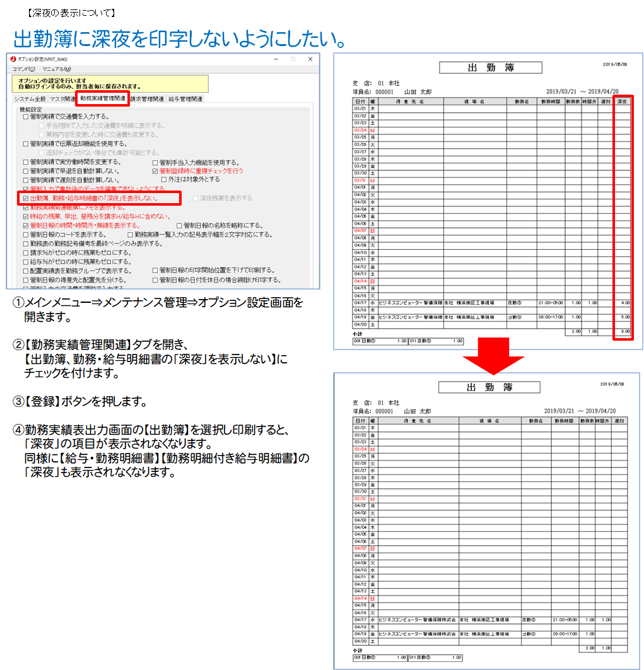The height and width of the screenshot is (670, 644).
Task: Tick 管制実績で実労働時間を変更する checkbox
Action: tap(26, 162)
